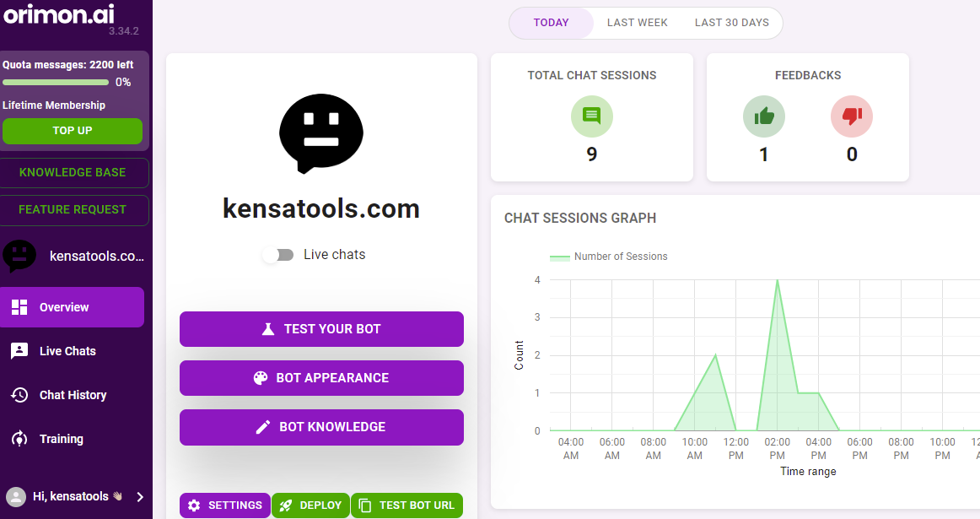Viewport: 980px width, 519px height.
Task: Switch to LAST 30 DAYS tab
Action: pyautogui.click(x=732, y=23)
